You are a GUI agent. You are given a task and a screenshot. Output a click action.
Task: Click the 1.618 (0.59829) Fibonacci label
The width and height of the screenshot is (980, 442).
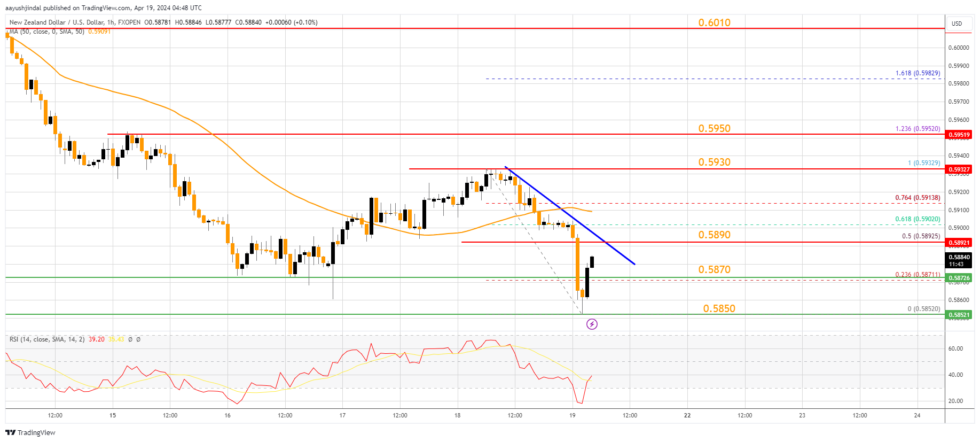(918, 73)
